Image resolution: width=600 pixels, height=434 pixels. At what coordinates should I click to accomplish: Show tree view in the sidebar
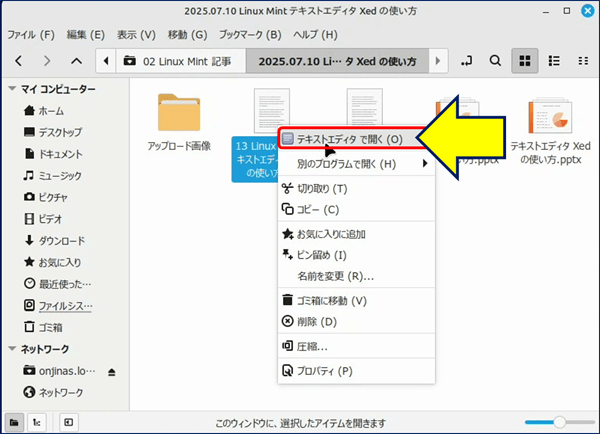click(x=37, y=423)
